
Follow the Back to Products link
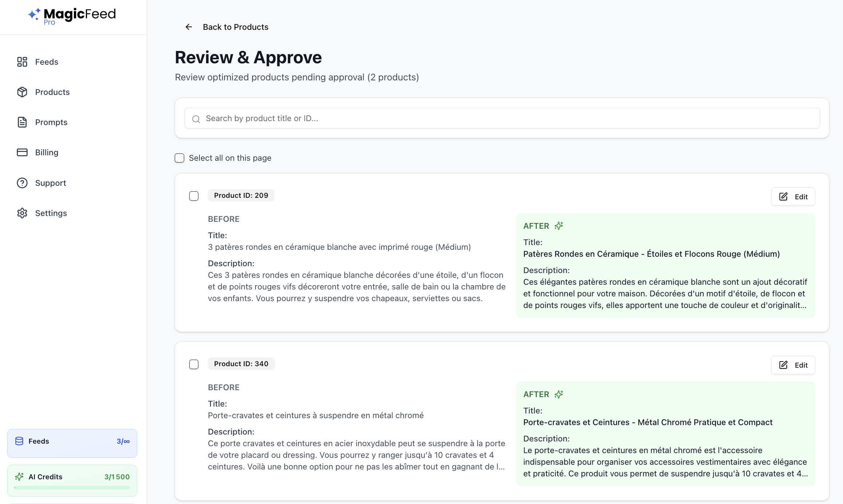tap(235, 27)
